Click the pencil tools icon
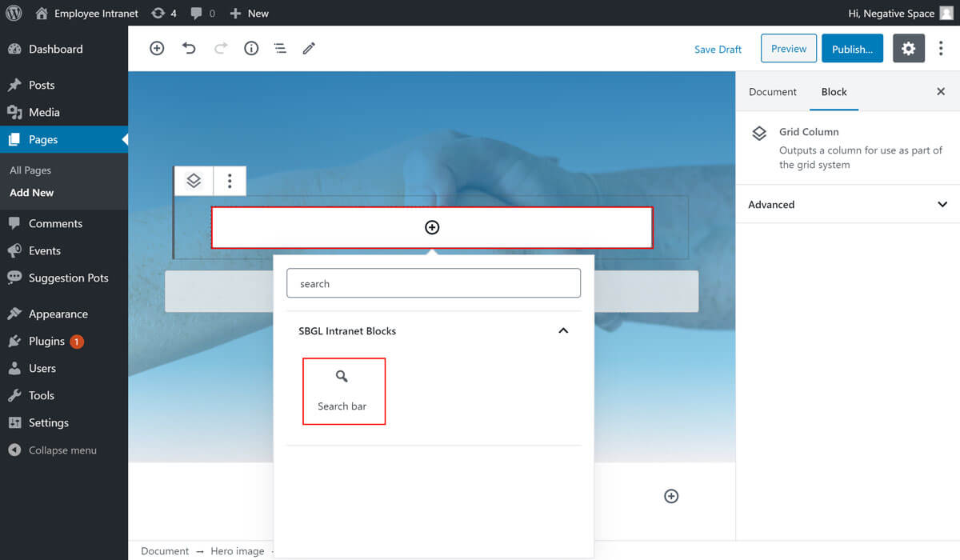The image size is (960, 560). (309, 49)
